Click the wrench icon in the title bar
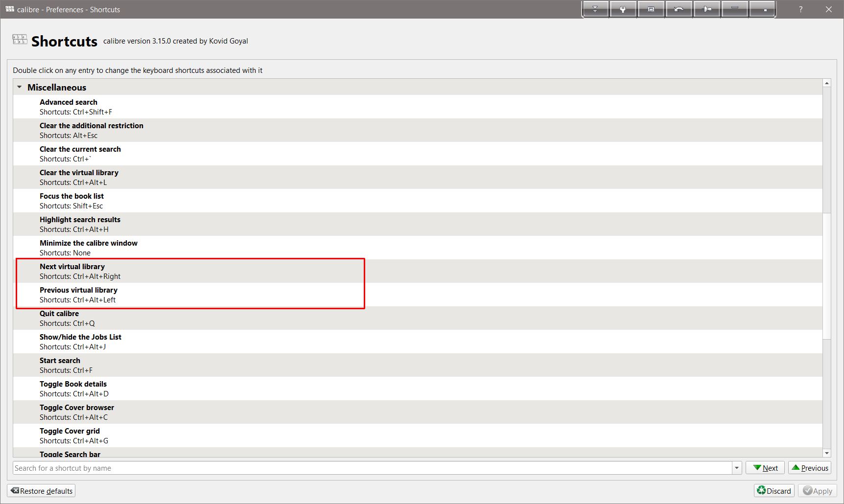This screenshot has width=844, height=504. (623, 9)
